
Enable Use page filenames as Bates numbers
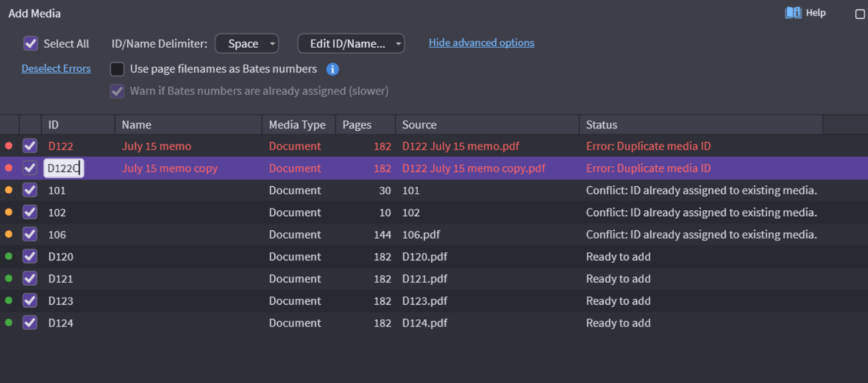[118, 69]
